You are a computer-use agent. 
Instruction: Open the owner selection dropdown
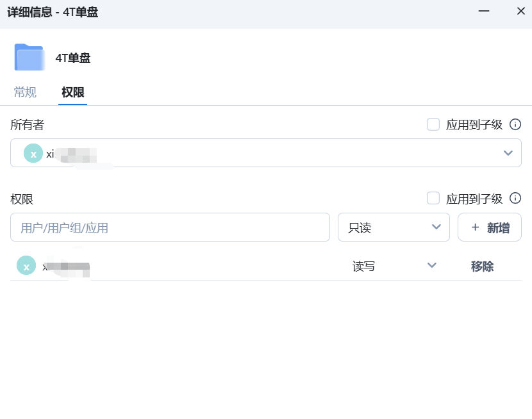tap(508, 153)
